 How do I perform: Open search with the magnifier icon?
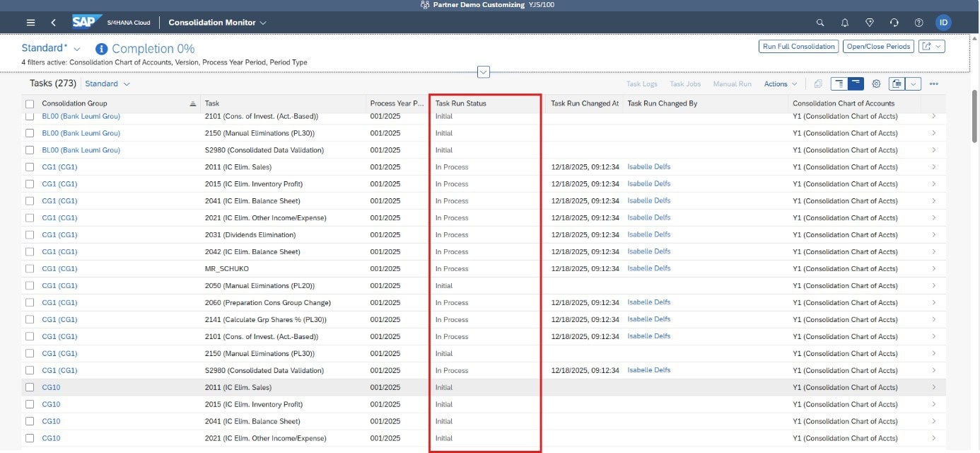(820, 23)
